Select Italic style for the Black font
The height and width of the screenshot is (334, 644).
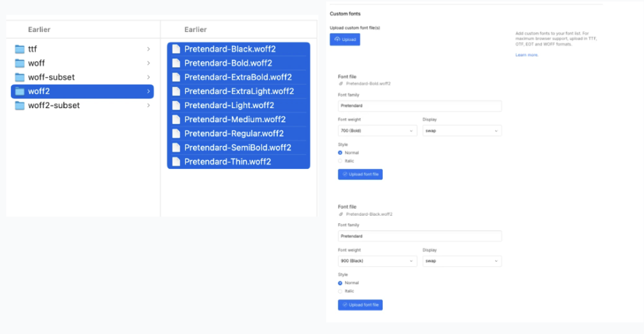pyautogui.click(x=340, y=291)
